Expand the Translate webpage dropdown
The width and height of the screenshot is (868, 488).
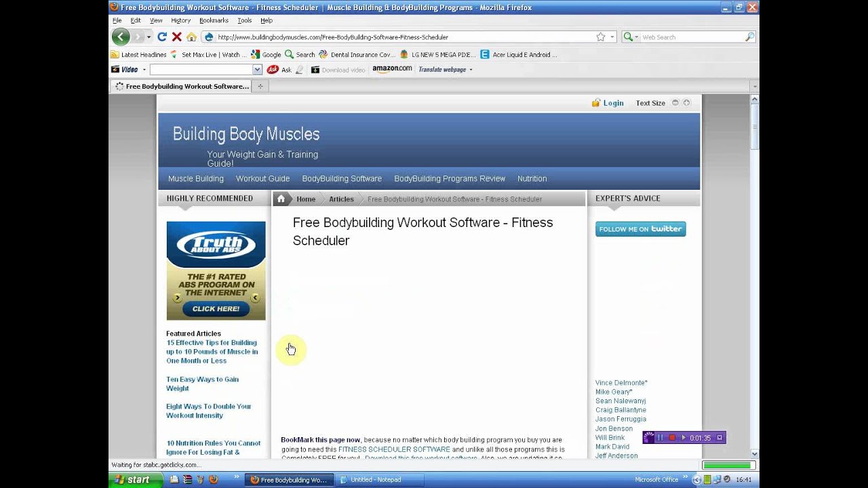click(471, 69)
